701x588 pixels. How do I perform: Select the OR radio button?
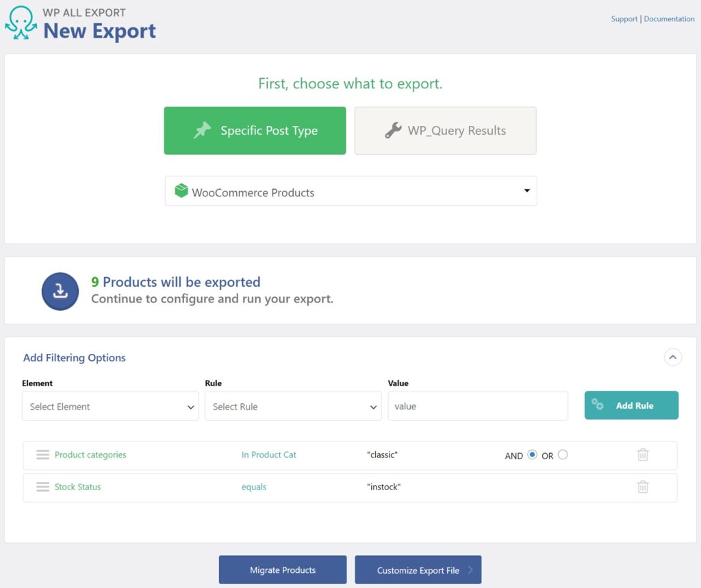(x=563, y=455)
